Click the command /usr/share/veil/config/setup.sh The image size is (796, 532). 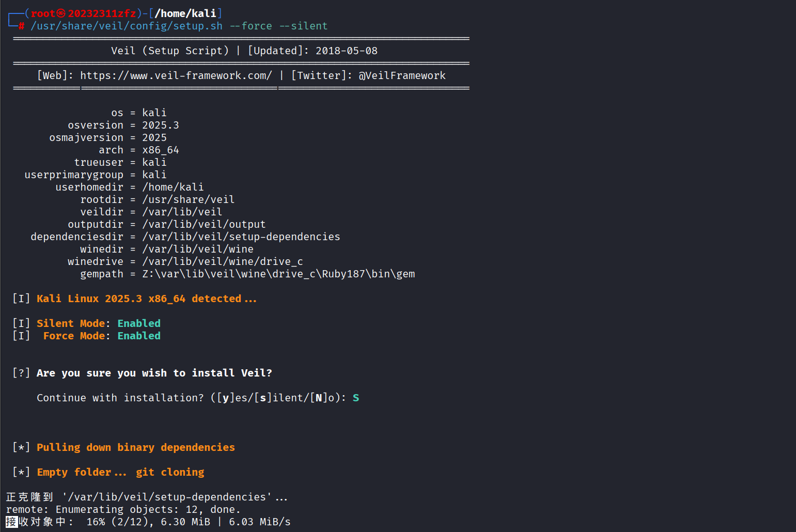click(x=127, y=26)
